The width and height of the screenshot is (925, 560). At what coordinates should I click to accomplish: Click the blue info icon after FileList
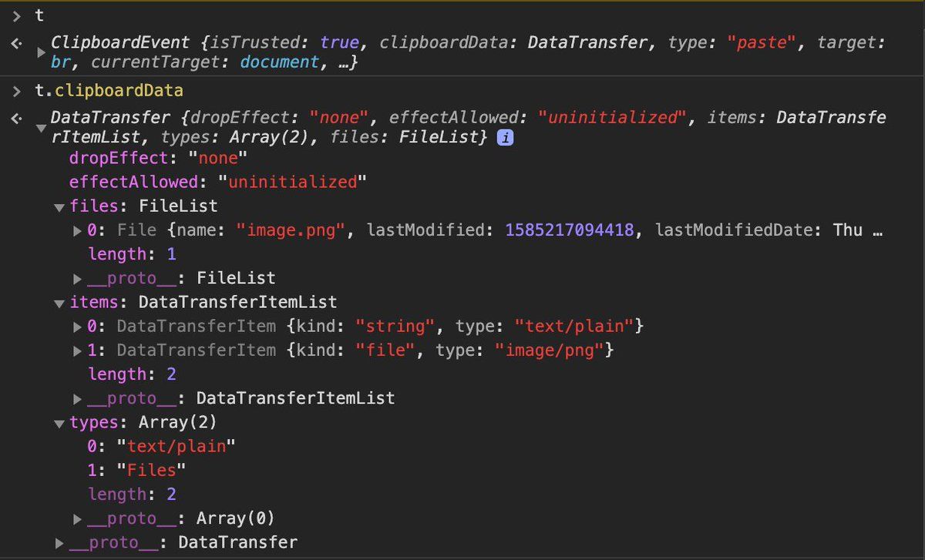pyautogui.click(x=505, y=138)
